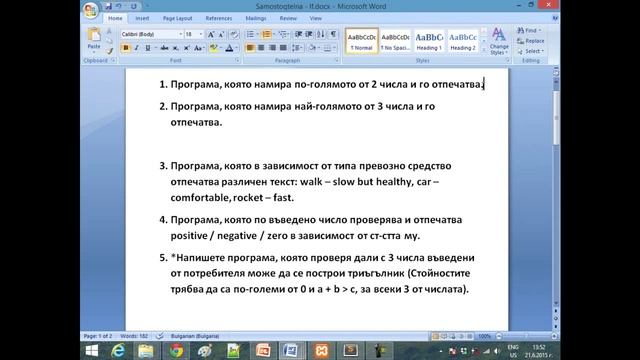Open the Review tab

[288, 18]
